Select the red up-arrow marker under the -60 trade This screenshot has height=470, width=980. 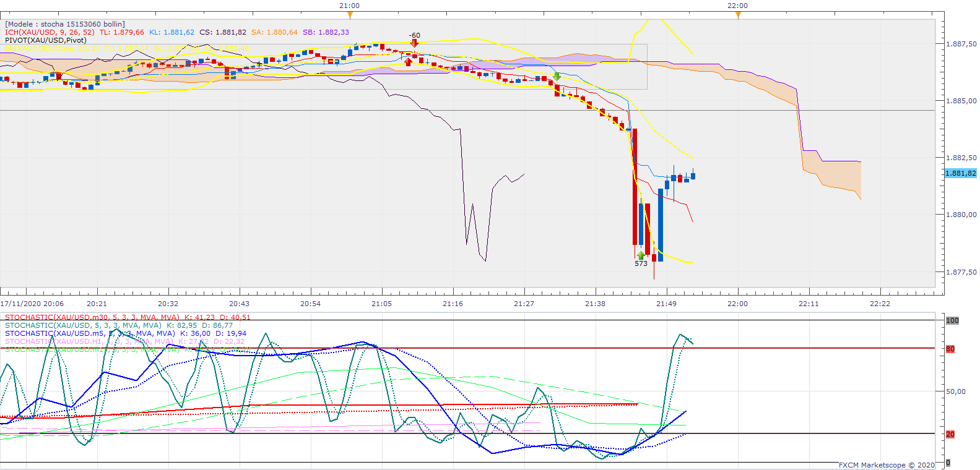pyautogui.click(x=408, y=61)
